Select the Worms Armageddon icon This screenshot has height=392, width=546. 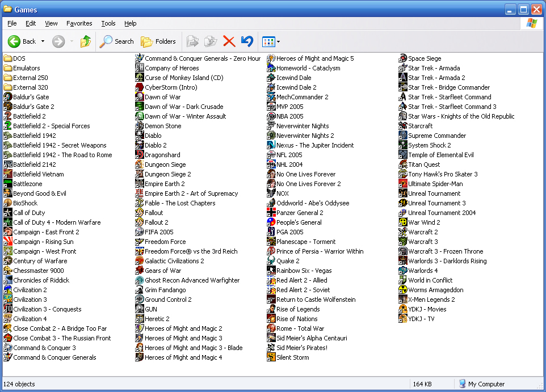[x=403, y=290]
